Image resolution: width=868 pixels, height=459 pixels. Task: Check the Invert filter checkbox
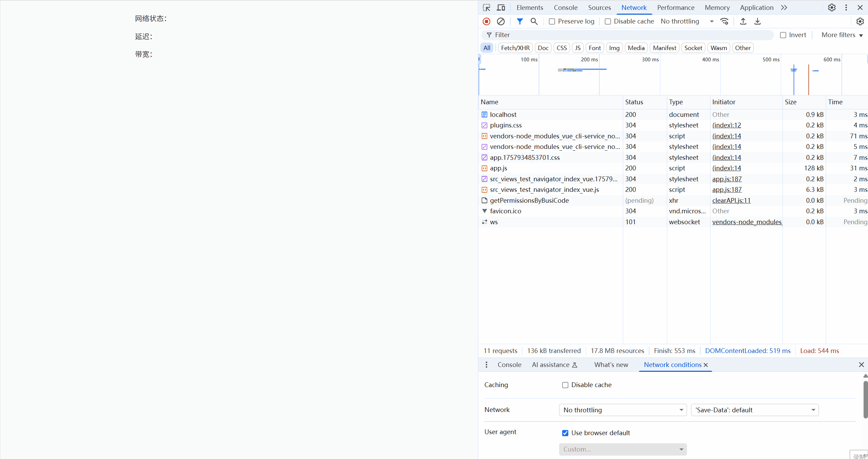(x=783, y=35)
